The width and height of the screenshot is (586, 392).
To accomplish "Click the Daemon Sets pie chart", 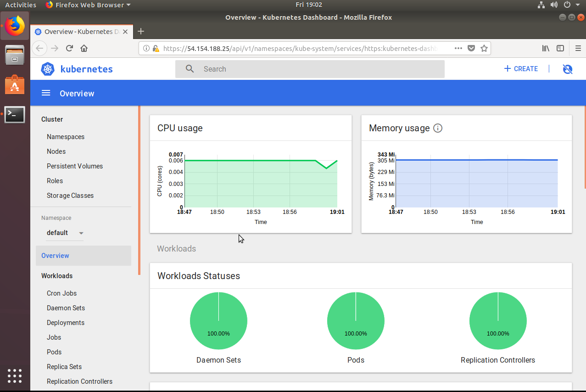I will point(218,321).
